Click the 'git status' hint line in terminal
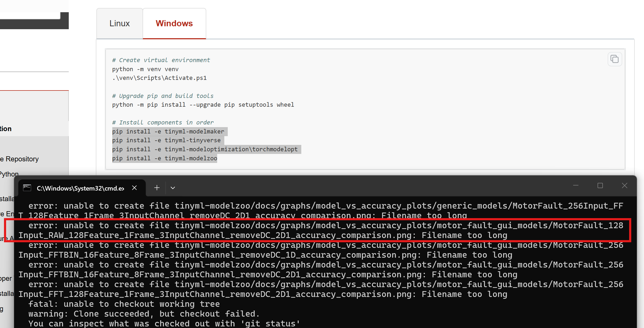644x328 pixels. pos(164,323)
